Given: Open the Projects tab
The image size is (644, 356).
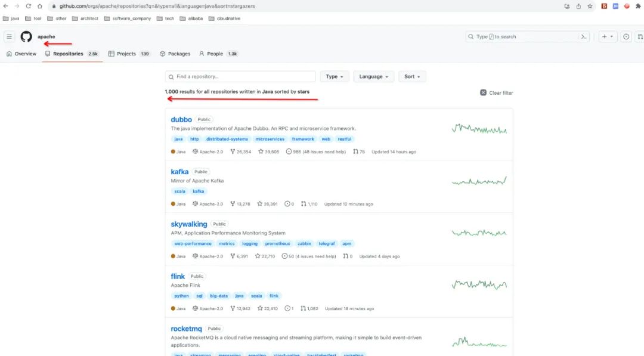Looking at the screenshot, I should (x=129, y=54).
